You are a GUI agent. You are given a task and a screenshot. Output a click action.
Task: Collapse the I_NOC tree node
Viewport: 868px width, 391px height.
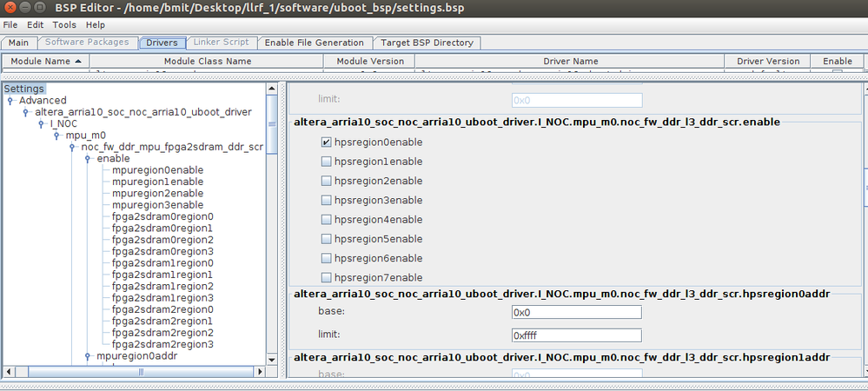(41, 124)
